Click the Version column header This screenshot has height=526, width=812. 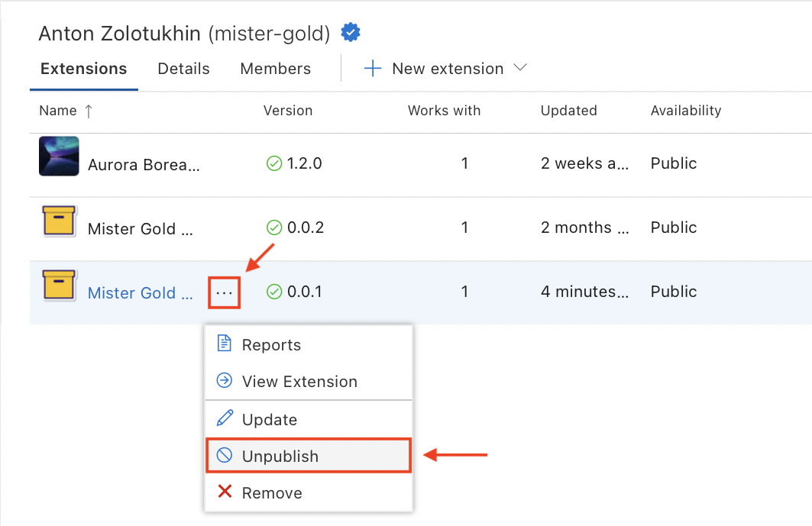[288, 111]
